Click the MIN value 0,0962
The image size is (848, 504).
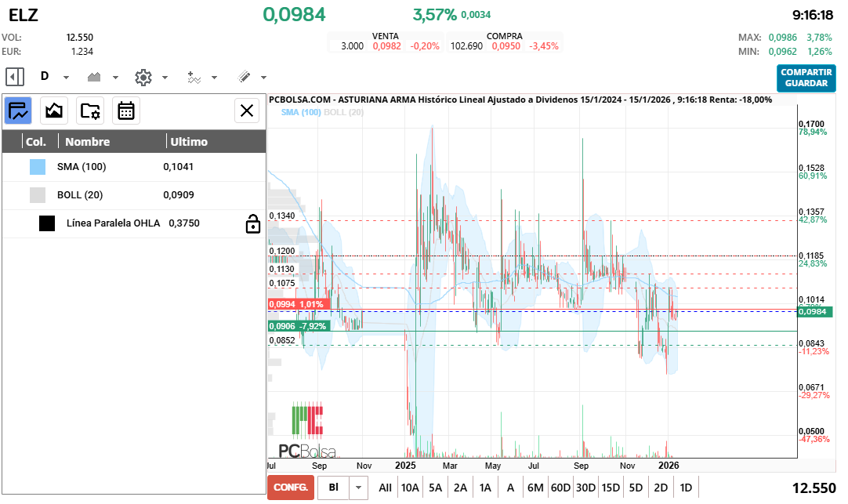pyautogui.click(x=783, y=52)
